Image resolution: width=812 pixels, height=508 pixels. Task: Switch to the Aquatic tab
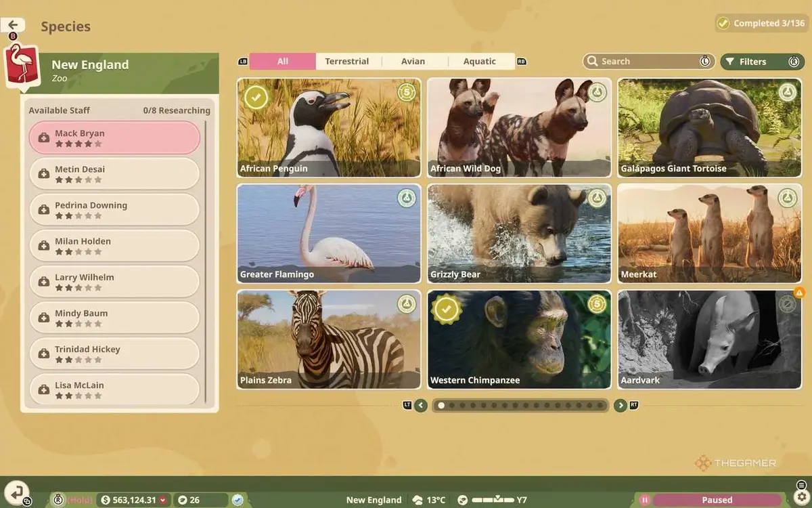pos(480,61)
